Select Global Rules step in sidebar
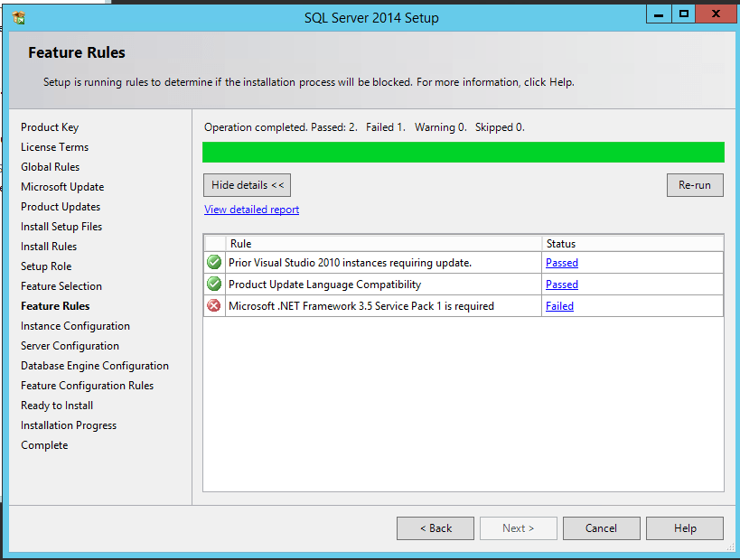 (x=50, y=167)
